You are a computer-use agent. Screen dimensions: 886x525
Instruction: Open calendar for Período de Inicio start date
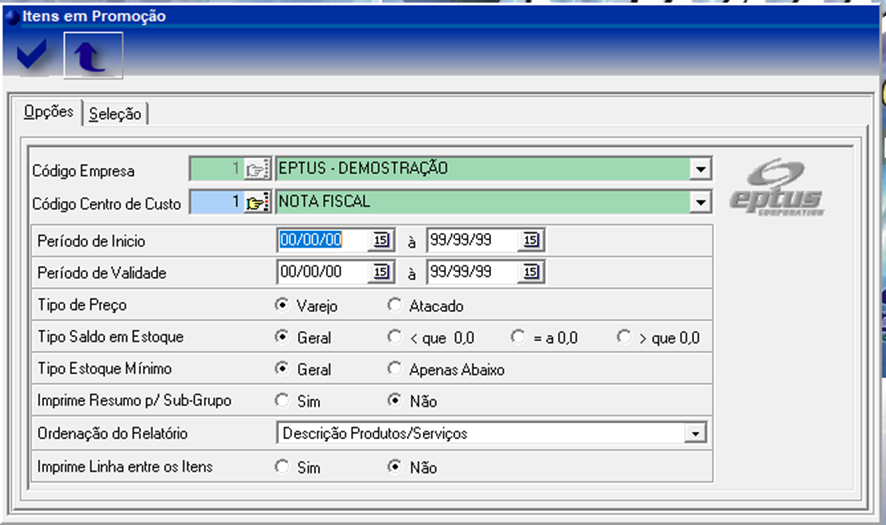(x=382, y=240)
